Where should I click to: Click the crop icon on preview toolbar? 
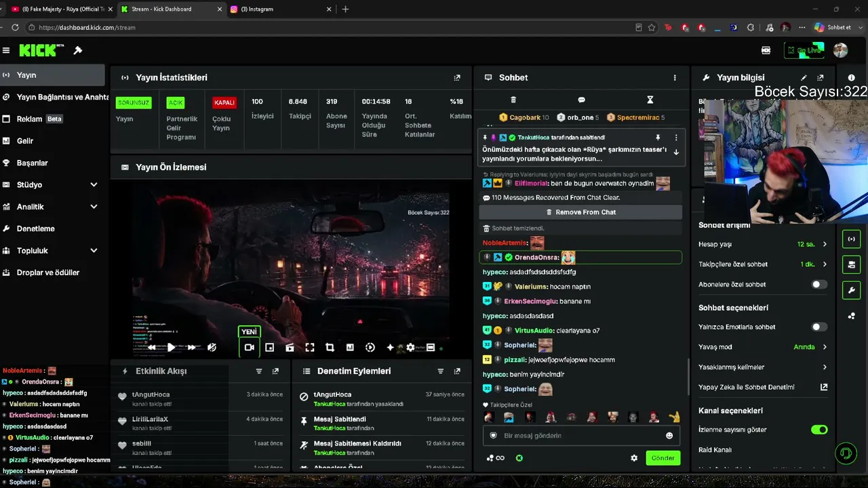point(330,347)
